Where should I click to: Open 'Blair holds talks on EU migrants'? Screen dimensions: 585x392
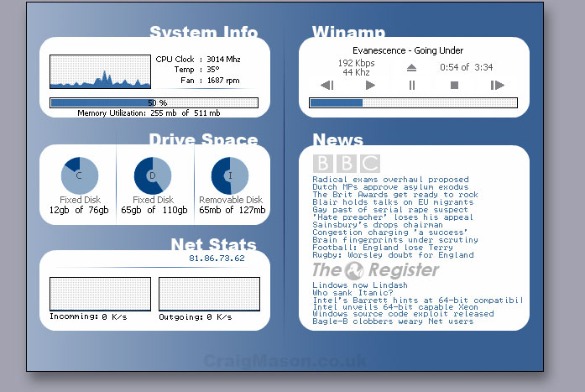393,202
